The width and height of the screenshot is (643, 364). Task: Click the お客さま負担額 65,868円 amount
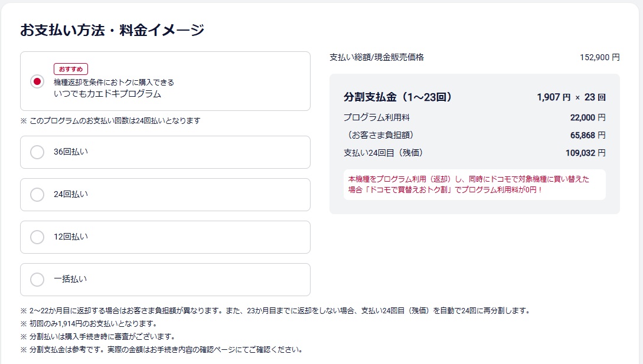pyautogui.click(x=587, y=135)
